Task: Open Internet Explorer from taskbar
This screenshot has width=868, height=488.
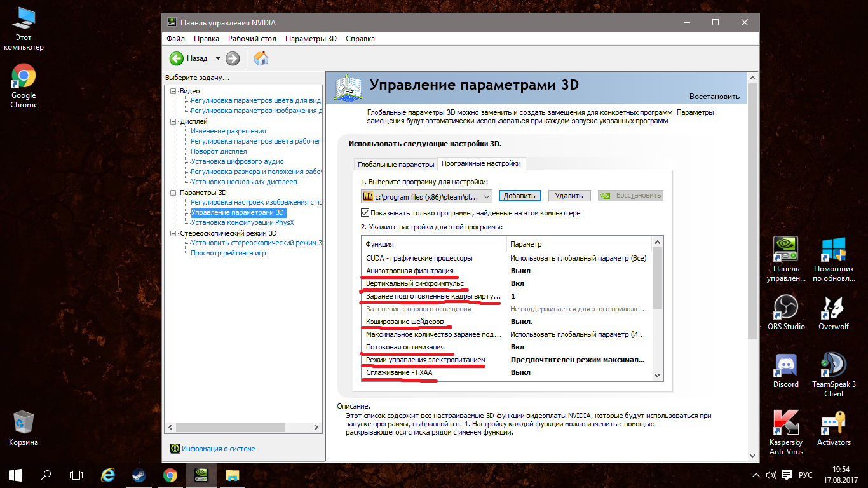Action: (108, 474)
